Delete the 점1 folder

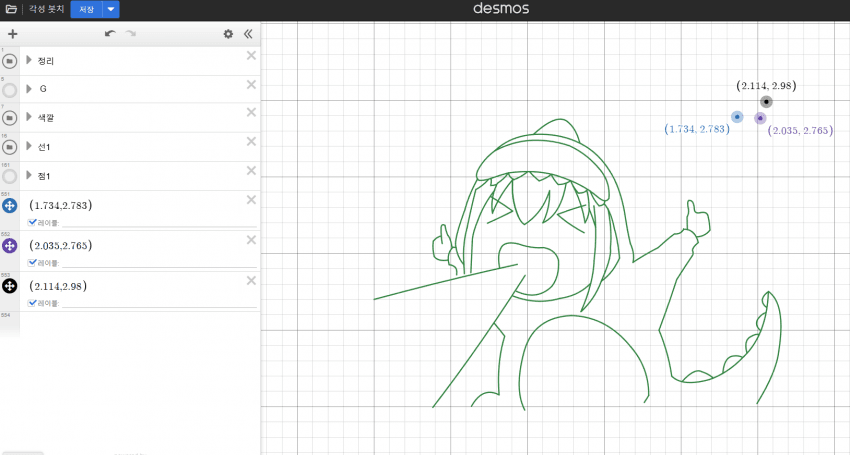(251, 170)
